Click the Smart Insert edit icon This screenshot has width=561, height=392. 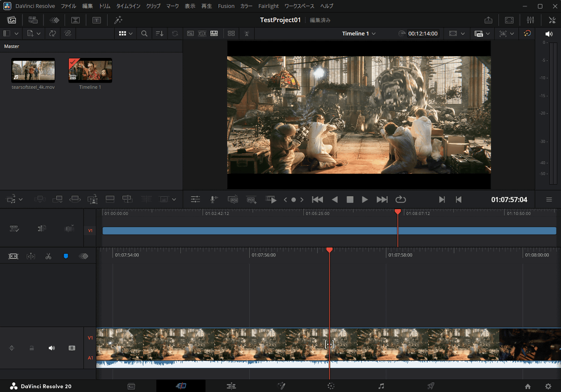click(40, 200)
